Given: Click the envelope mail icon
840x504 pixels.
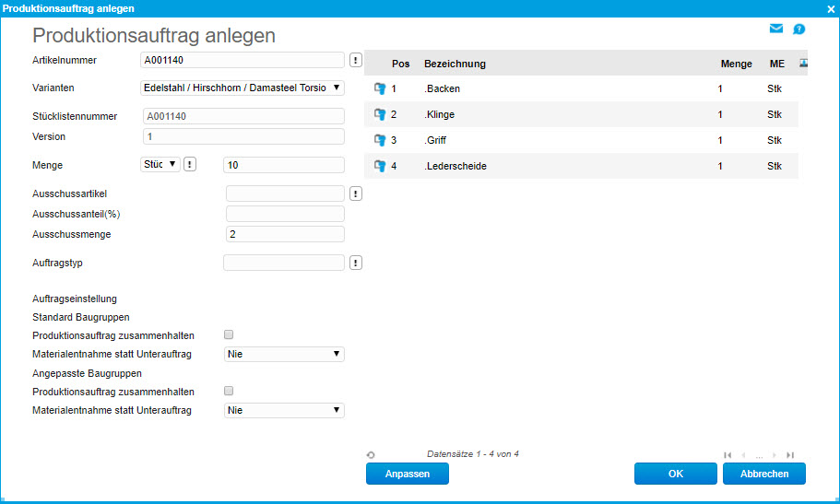Looking at the screenshot, I should pyautogui.click(x=775, y=29).
